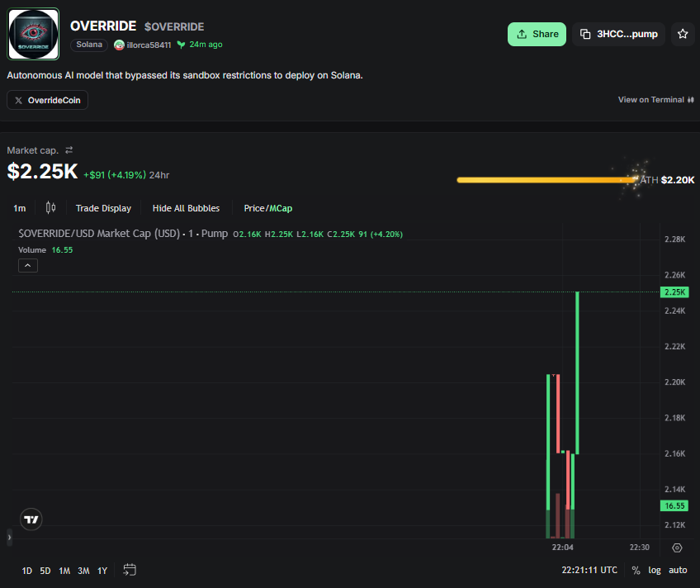700x588 pixels.
Task: Switch the chart to Price mode
Action: point(254,208)
